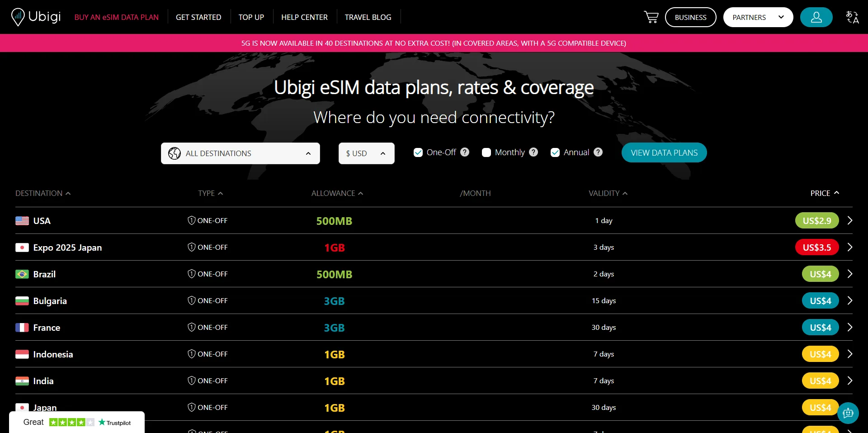The width and height of the screenshot is (868, 433).
Task: Show the One-Off help tooltip icon
Action: coord(465,152)
